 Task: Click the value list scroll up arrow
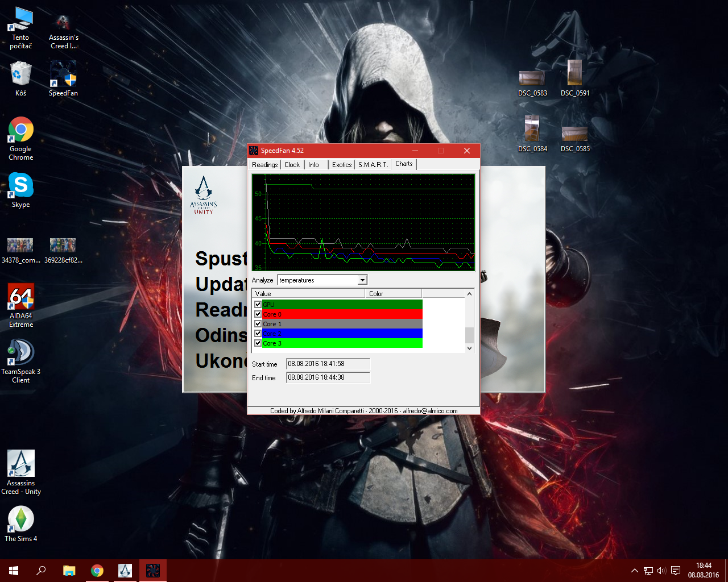pyautogui.click(x=469, y=294)
